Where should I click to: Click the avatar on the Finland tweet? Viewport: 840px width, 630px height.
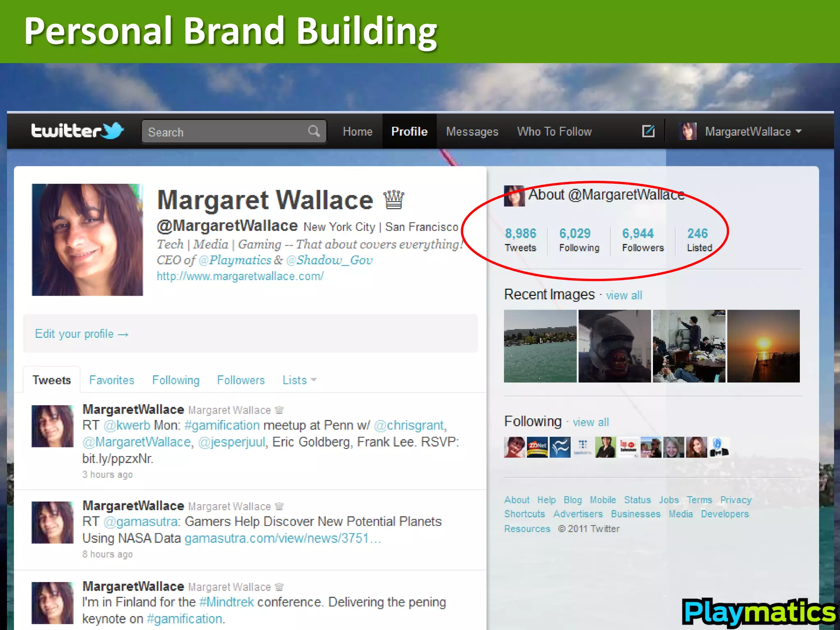point(52,603)
